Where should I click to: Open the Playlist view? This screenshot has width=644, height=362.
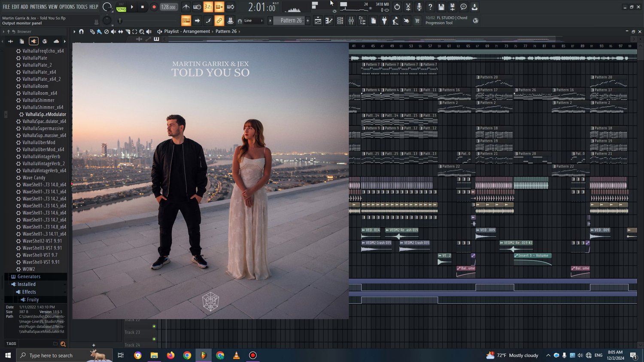click(318, 21)
